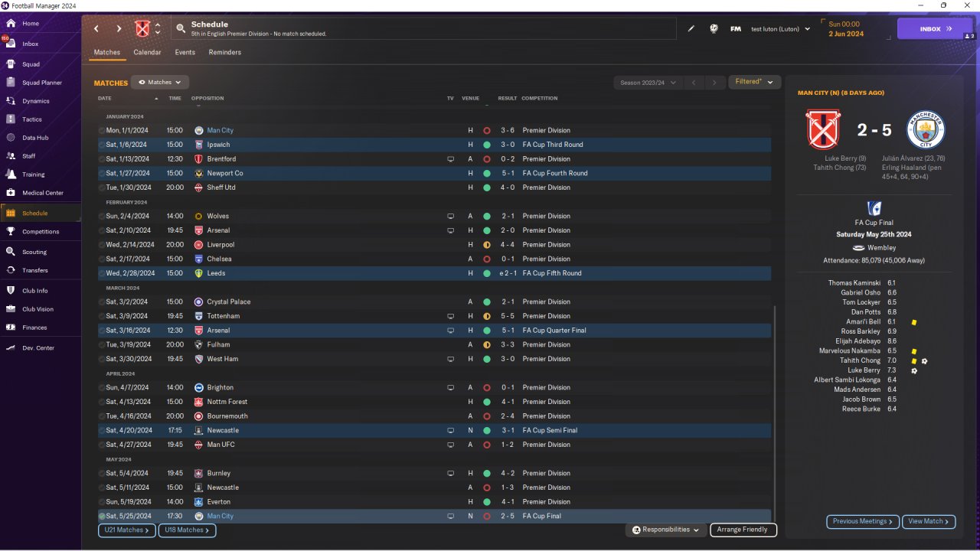Viewport: 980px width, 551px height.
Task: Go forward with the right arrow
Action: [x=119, y=29]
